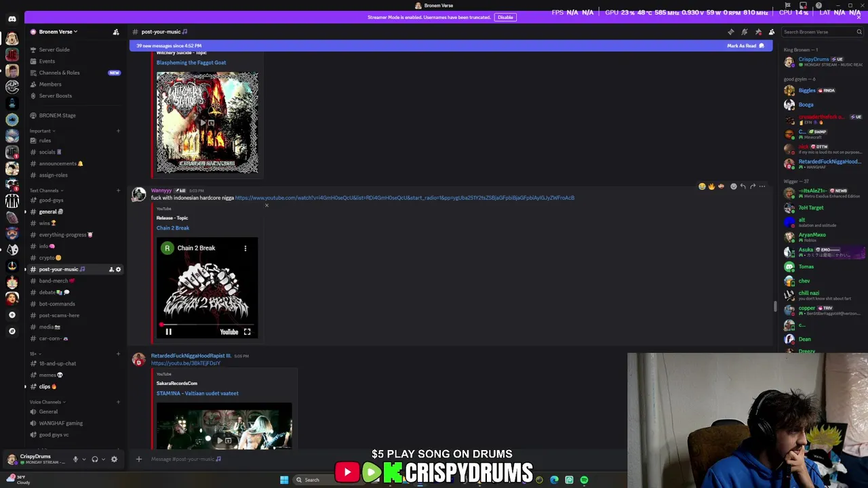Image resolution: width=868 pixels, height=488 pixels.
Task: Seek on the Chain 2 Break video progress bar
Action: coord(207,324)
